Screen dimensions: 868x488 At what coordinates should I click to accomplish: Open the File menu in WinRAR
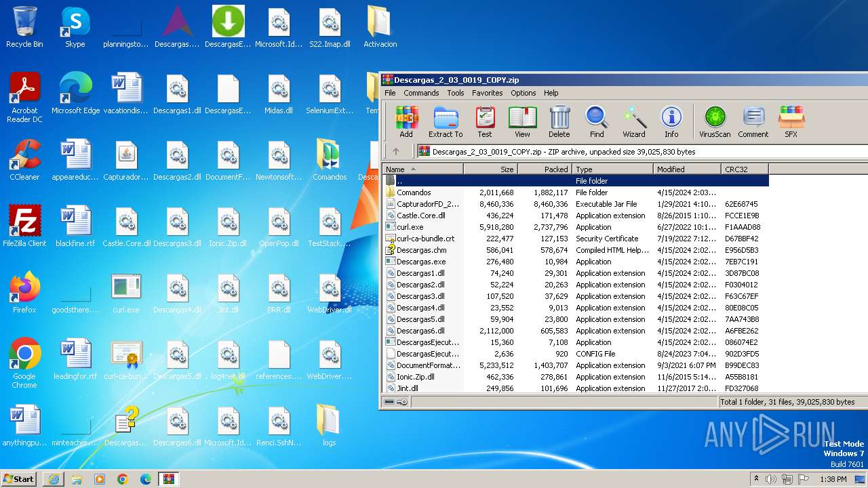tap(390, 93)
